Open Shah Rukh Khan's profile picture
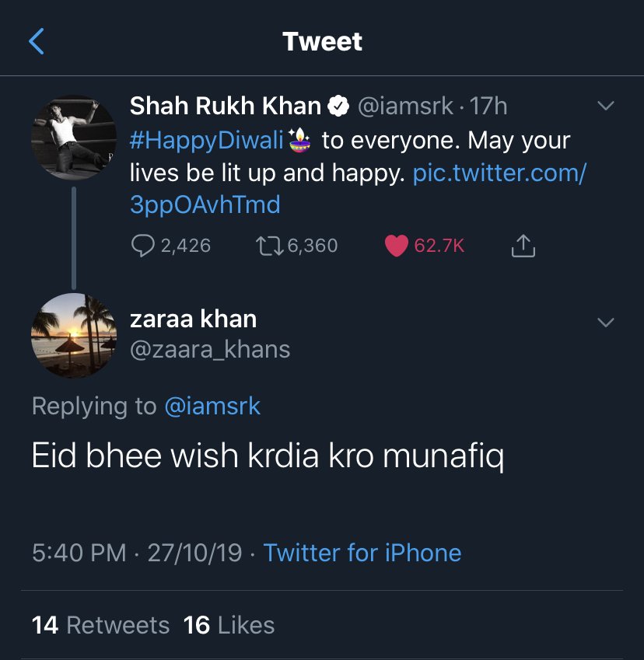Screen dimensions: 644x660 74,138
